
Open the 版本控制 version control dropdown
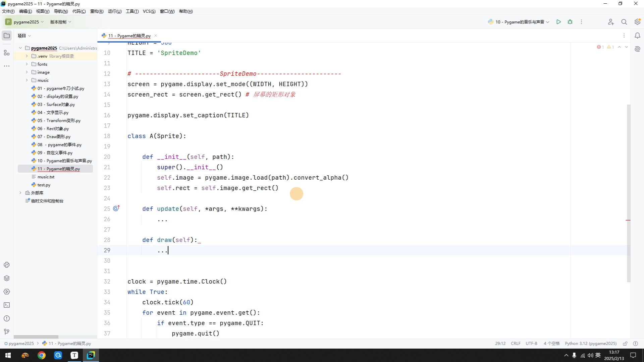[x=61, y=22]
